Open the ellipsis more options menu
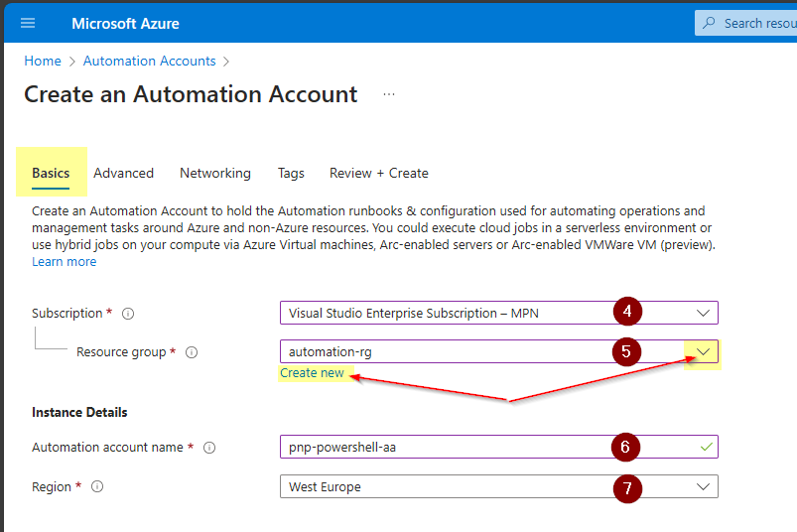797x532 pixels. [389, 94]
